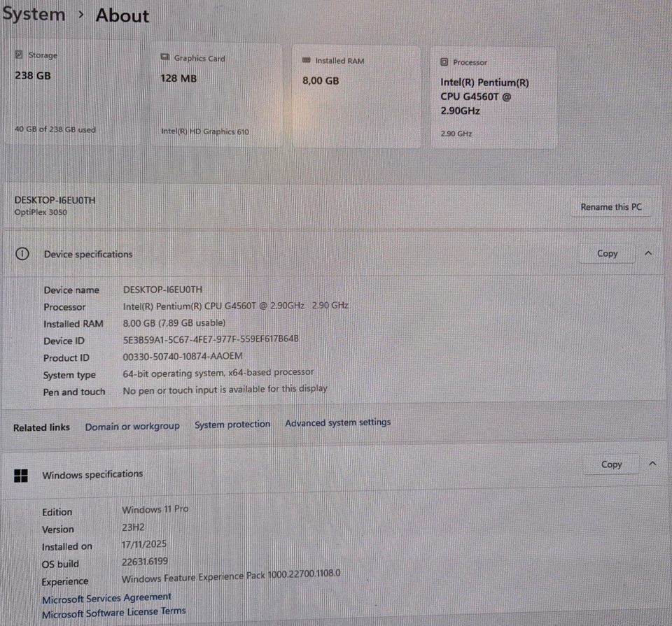Viewport: 672px width, 626px height.
Task: Click the Graphics Card icon
Action: pyautogui.click(x=165, y=57)
